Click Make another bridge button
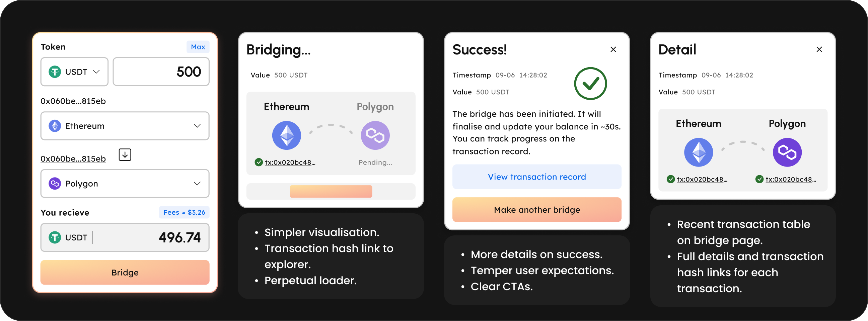Viewport: 868px width, 321px height. coord(537,210)
